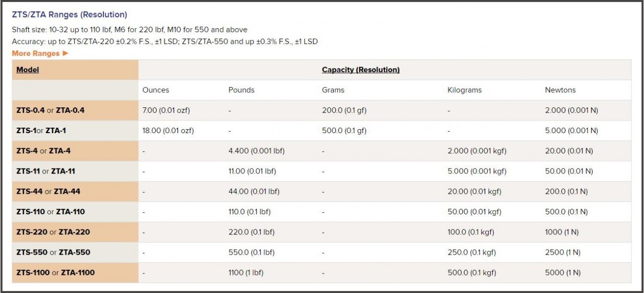Click the ZTS/ZTA Ranges (Resolution) heading
The height and width of the screenshot is (293, 644).
pos(70,15)
